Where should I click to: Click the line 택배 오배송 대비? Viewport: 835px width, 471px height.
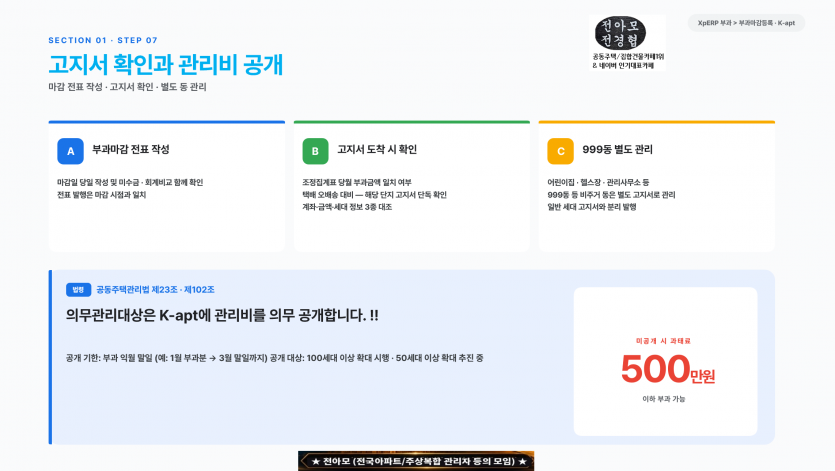[374, 195]
